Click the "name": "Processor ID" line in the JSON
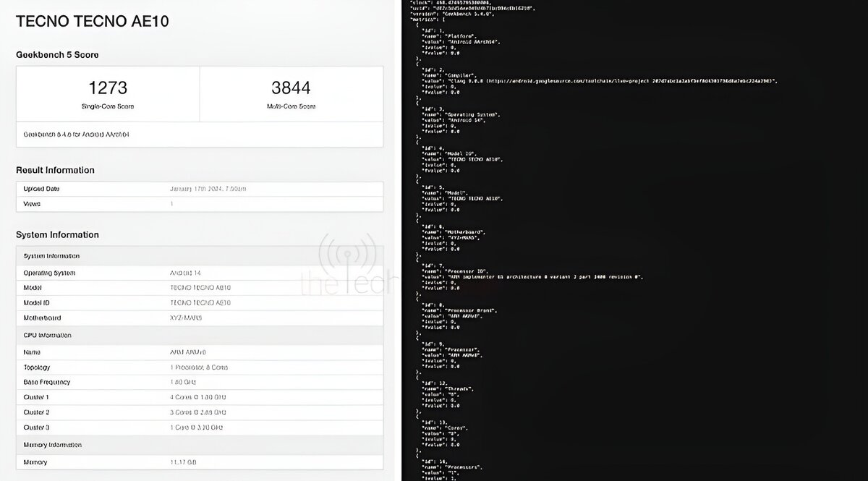Screen dimensions: 868x481 455,271
